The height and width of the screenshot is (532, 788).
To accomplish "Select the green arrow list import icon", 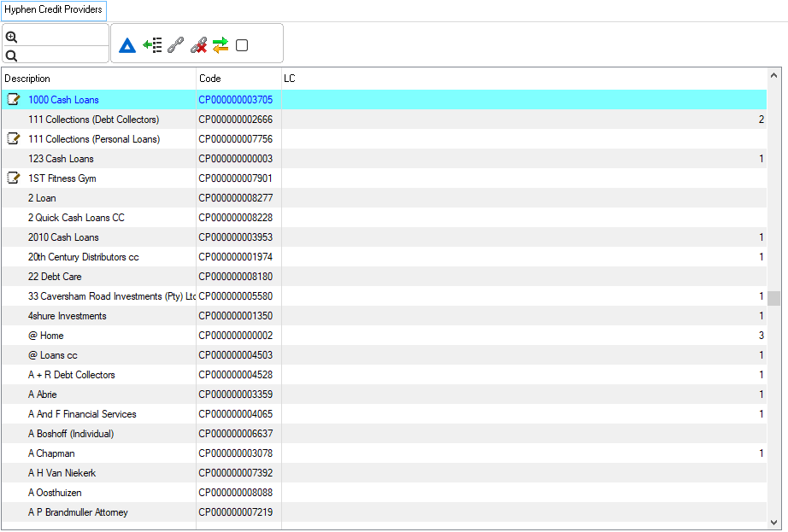I will (x=152, y=44).
